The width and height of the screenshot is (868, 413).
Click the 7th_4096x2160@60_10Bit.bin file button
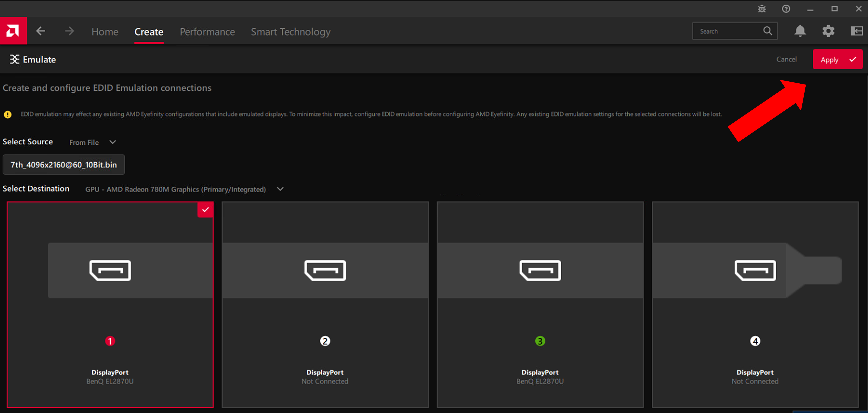pos(64,165)
